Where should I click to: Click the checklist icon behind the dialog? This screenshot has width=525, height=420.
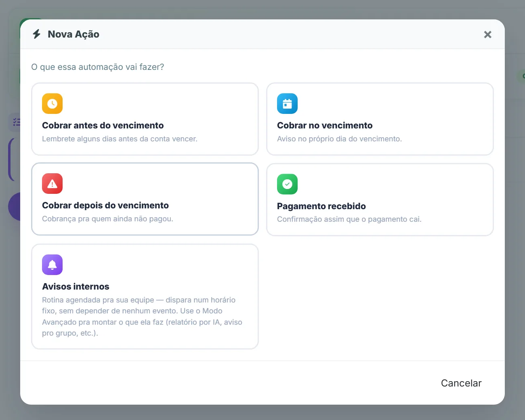16,122
